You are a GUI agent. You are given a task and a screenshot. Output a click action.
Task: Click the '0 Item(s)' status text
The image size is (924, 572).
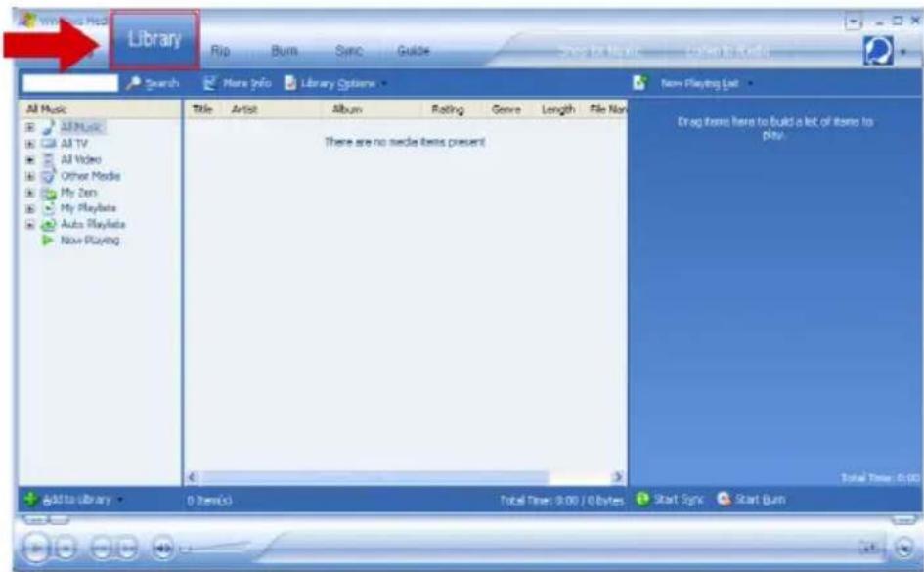click(209, 500)
